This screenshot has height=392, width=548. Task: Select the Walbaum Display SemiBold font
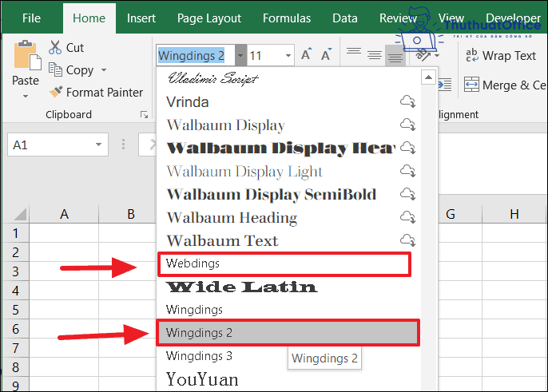[288, 194]
